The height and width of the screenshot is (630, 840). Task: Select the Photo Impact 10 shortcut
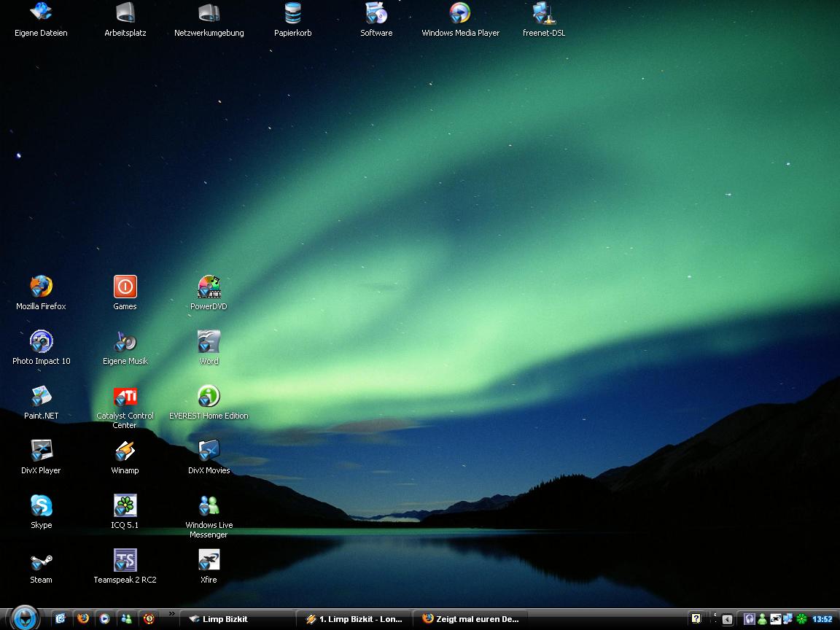pos(41,348)
